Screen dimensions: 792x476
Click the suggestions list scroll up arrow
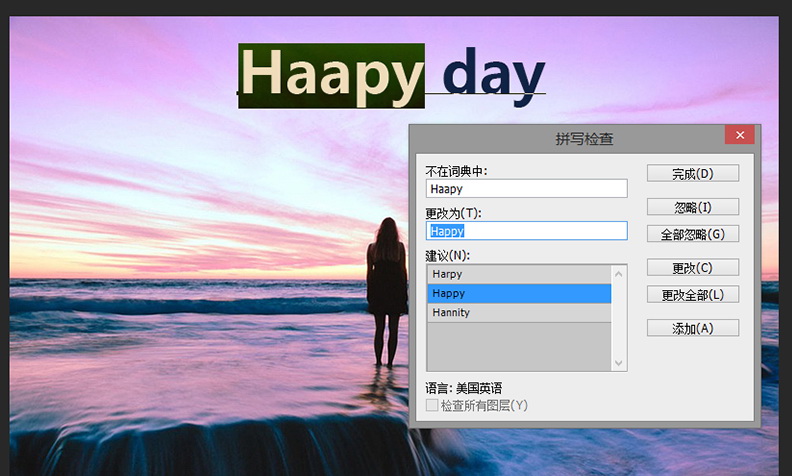pyautogui.click(x=619, y=274)
